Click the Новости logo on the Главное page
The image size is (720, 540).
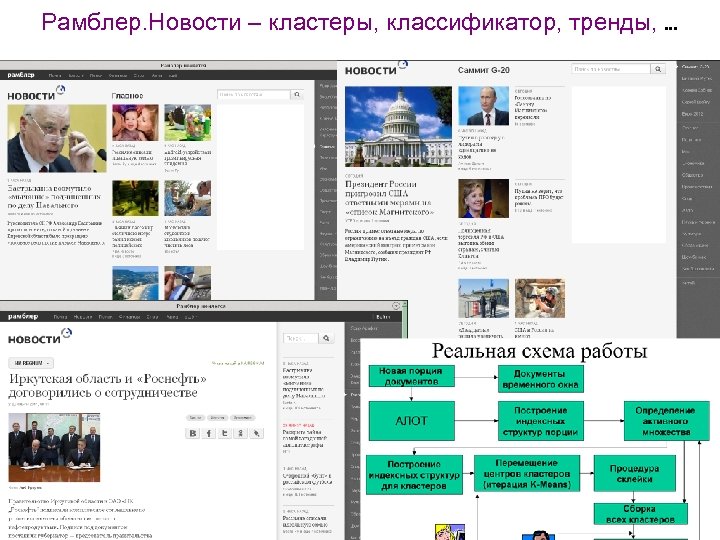point(36,94)
